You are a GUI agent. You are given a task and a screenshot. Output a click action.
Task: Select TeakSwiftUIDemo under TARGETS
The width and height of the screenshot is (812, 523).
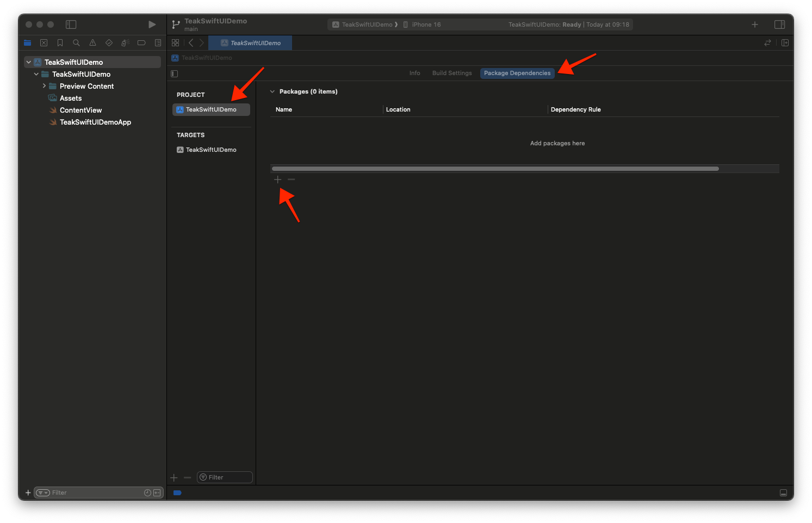(x=211, y=150)
